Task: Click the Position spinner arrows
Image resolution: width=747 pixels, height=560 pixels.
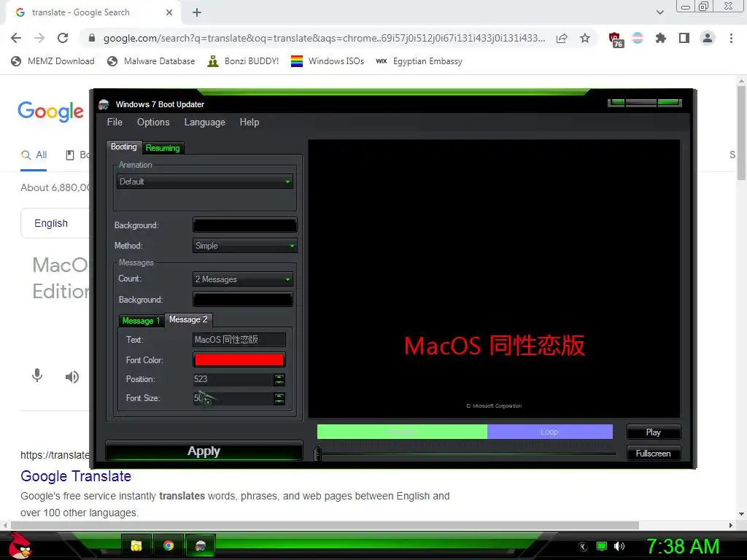Action: (x=279, y=379)
